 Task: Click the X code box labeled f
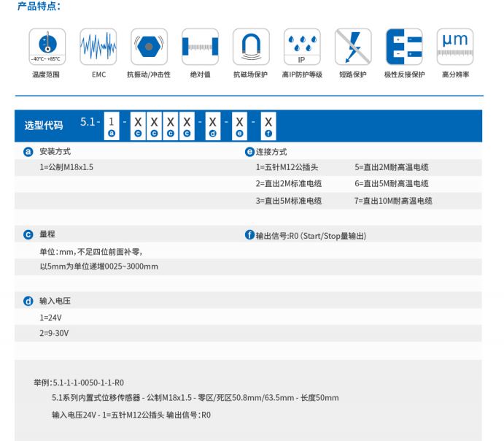(x=268, y=125)
